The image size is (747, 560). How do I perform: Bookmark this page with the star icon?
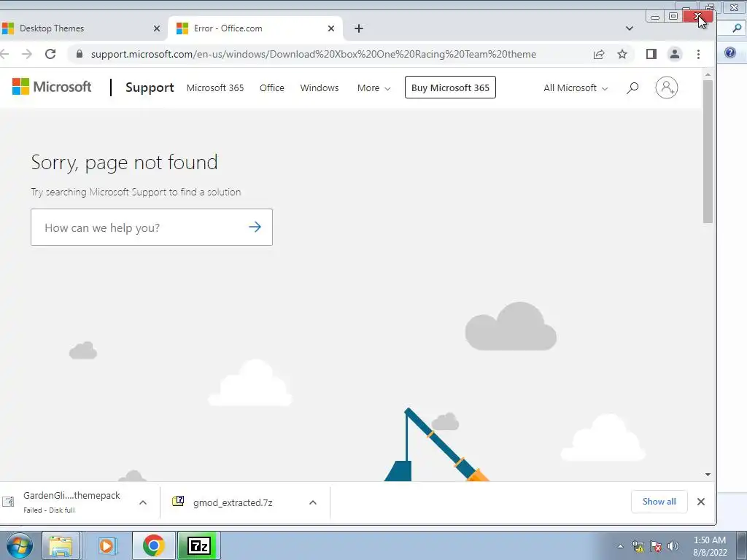coord(622,54)
